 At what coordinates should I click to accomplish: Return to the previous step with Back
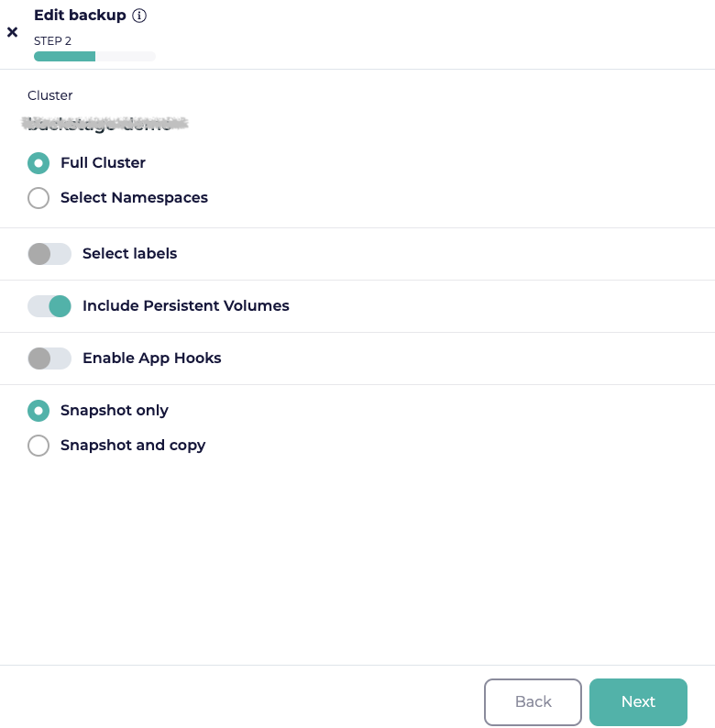[x=533, y=701]
